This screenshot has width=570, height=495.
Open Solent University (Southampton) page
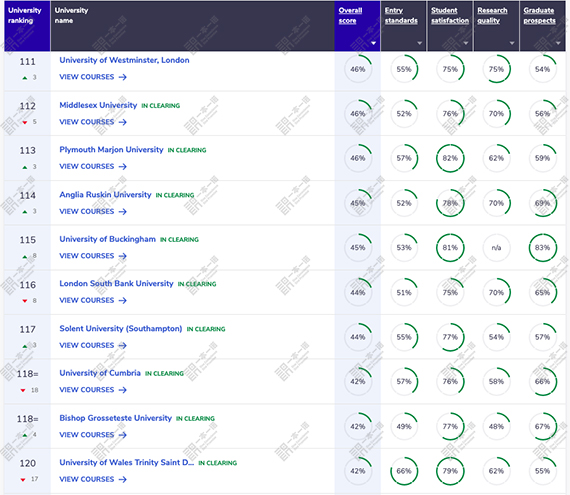[121, 329]
